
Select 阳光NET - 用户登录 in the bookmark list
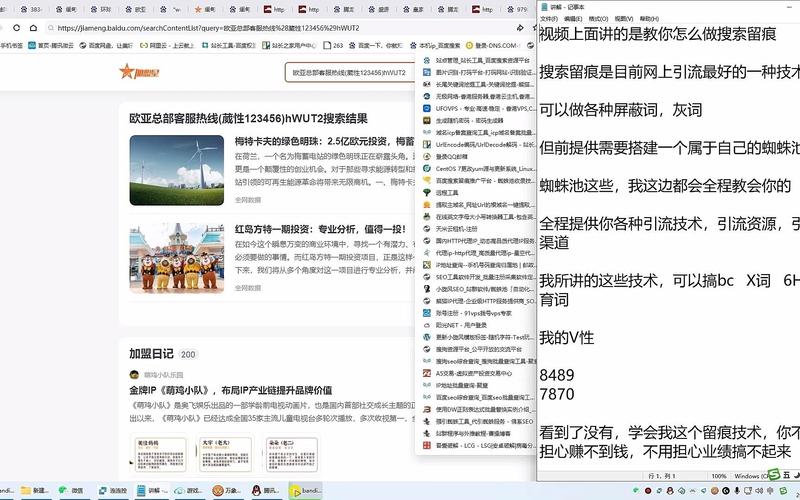click(x=455, y=325)
